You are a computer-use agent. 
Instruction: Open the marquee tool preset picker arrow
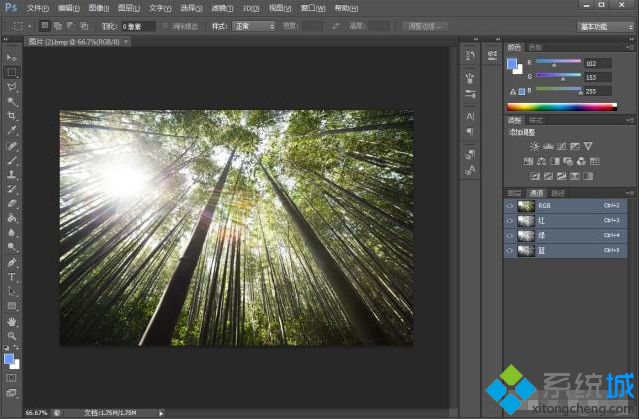(29, 27)
